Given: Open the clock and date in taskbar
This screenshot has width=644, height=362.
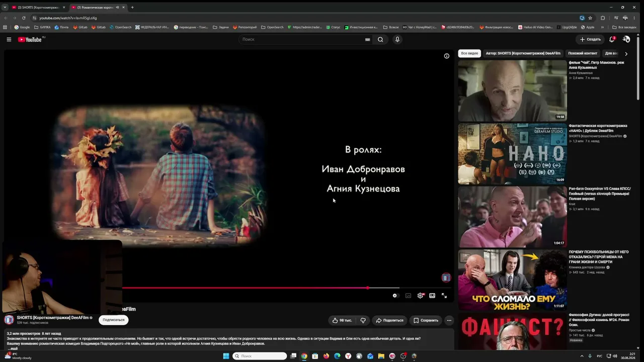Looking at the screenshot, I should [x=628, y=356].
